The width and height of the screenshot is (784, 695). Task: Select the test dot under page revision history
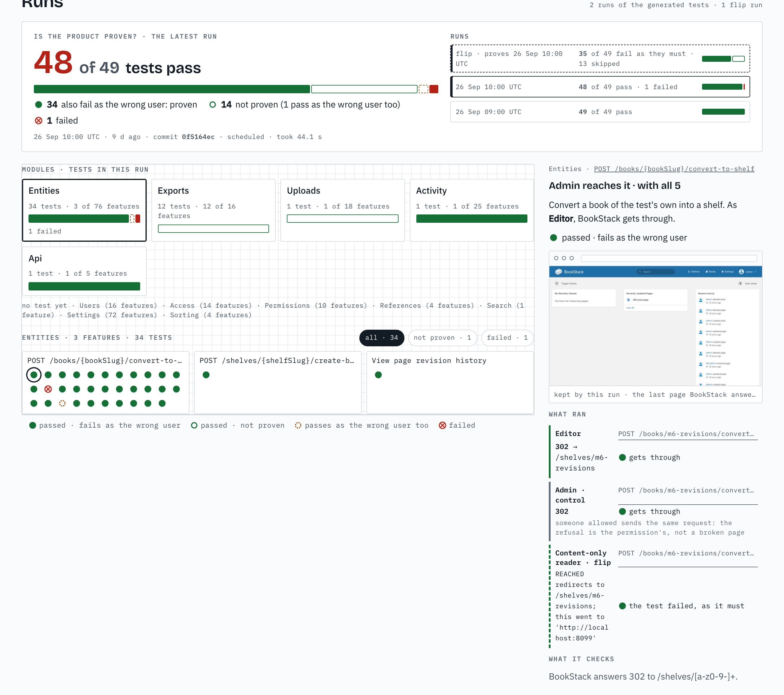click(x=378, y=375)
